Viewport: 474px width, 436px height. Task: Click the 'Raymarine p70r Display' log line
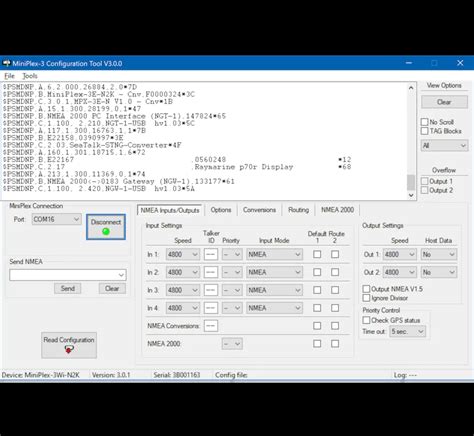tap(177, 167)
